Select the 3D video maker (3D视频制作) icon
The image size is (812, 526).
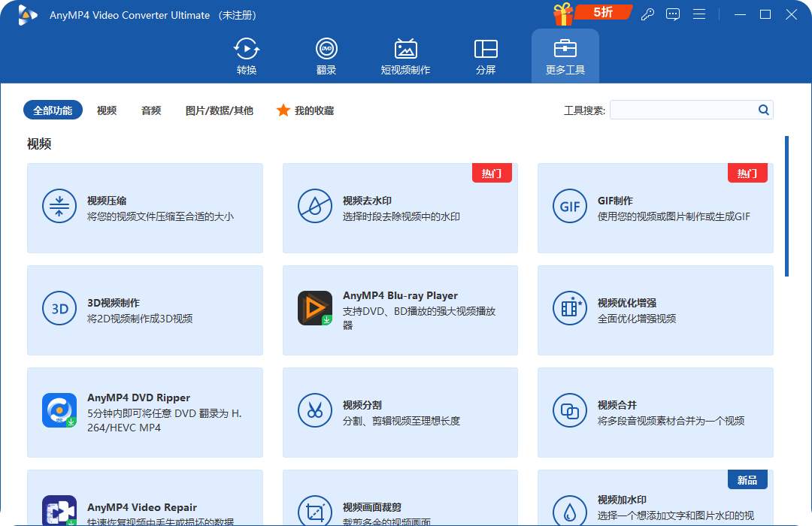pyautogui.click(x=59, y=308)
